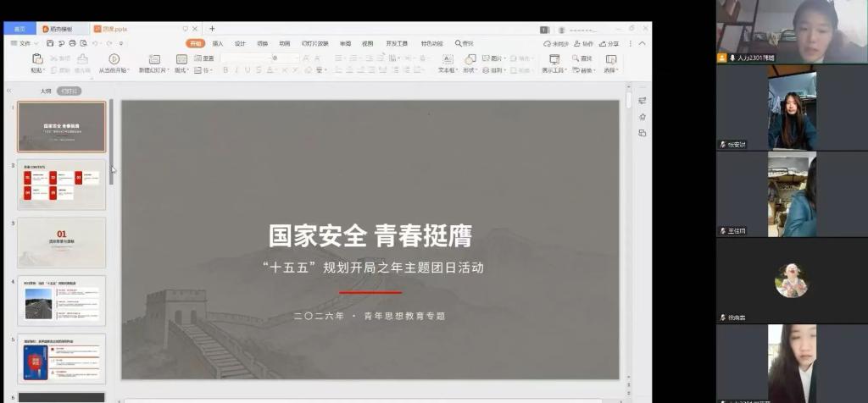Switch to the Design (设计) ribbon tab

click(x=240, y=43)
